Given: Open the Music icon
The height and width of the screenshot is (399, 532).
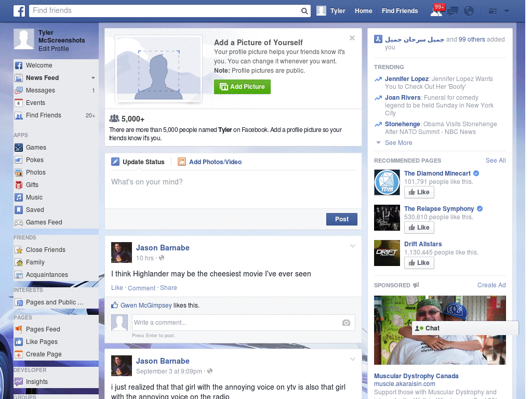Looking at the screenshot, I should (19, 197).
